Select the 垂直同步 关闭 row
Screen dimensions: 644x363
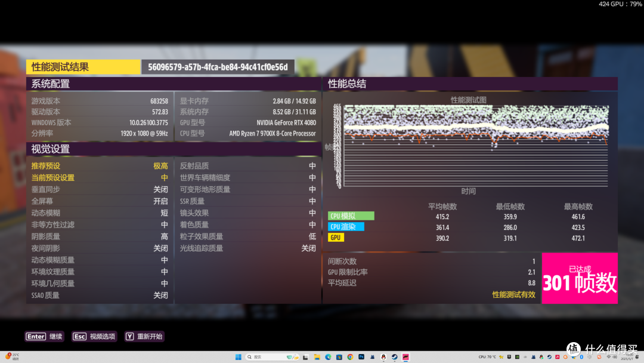tap(100, 189)
